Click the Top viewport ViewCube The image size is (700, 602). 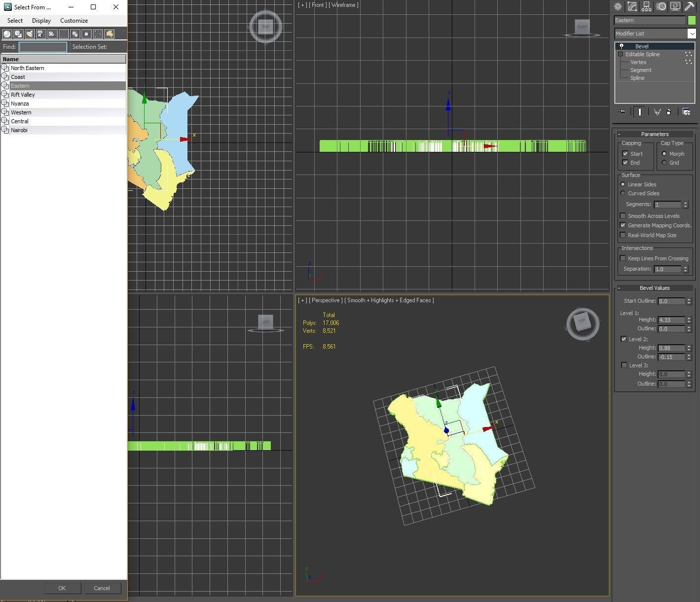[x=266, y=27]
